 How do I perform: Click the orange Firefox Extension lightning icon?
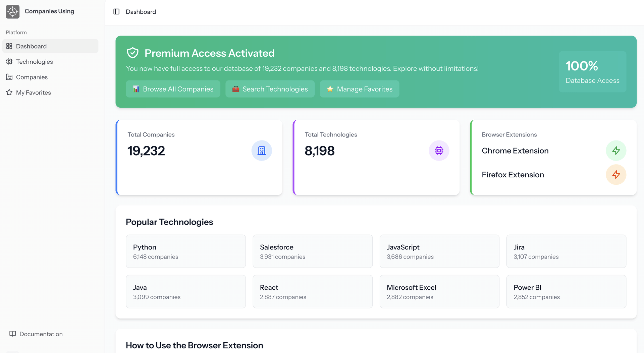pyautogui.click(x=616, y=175)
